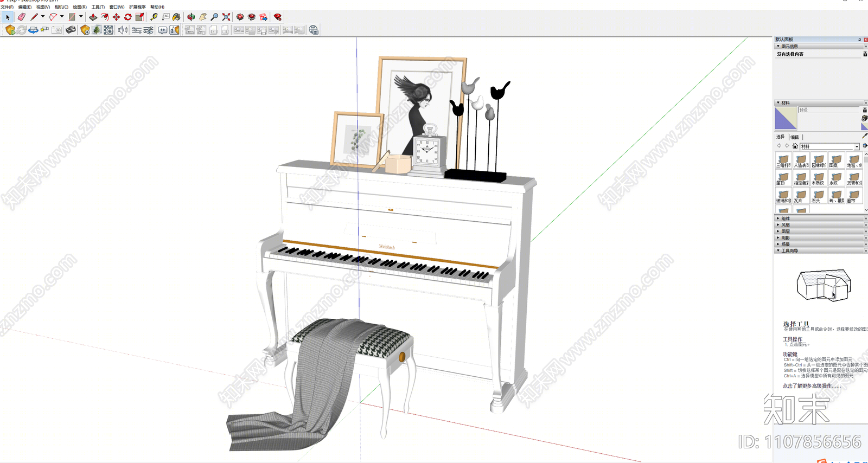
Task: Open the Shape tool dropdown arrow
Action: (x=81, y=17)
